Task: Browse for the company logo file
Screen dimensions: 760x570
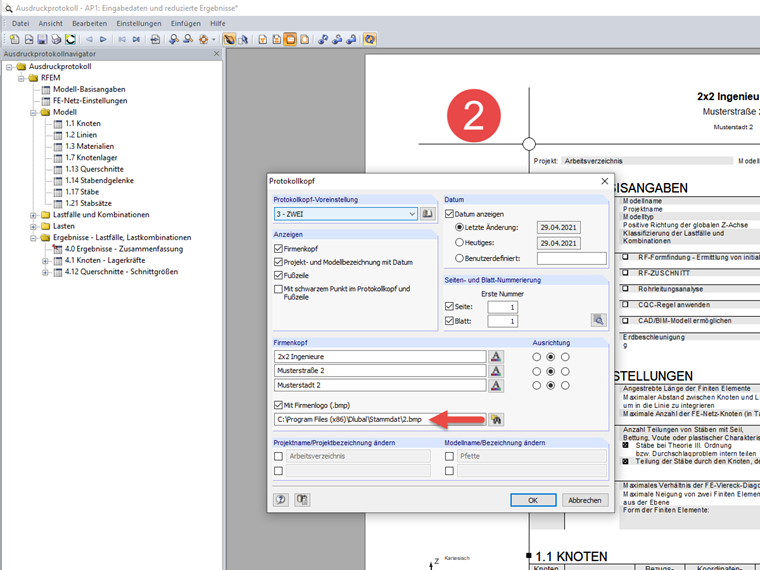Action: point(495,420)
